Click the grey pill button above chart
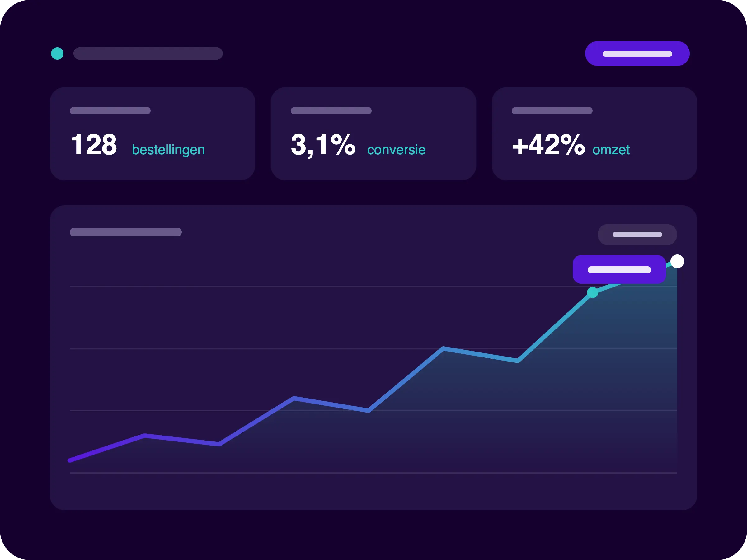Screen dimensions: 747x560 click(x=637, y=234)
